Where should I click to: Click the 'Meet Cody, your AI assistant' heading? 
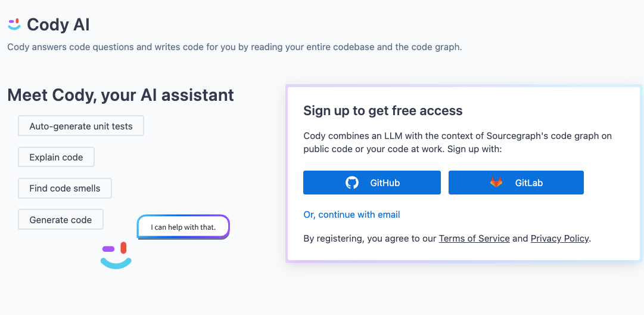(121, 95)
